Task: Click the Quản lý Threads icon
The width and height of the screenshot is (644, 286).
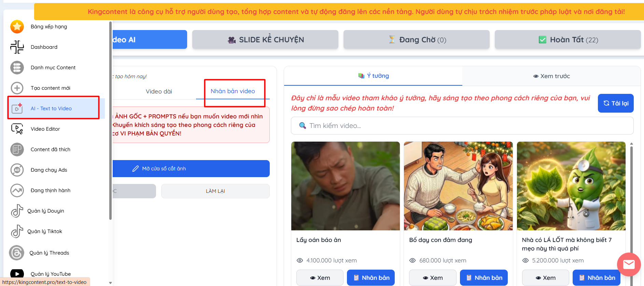Action: click(x=17, y=253)
